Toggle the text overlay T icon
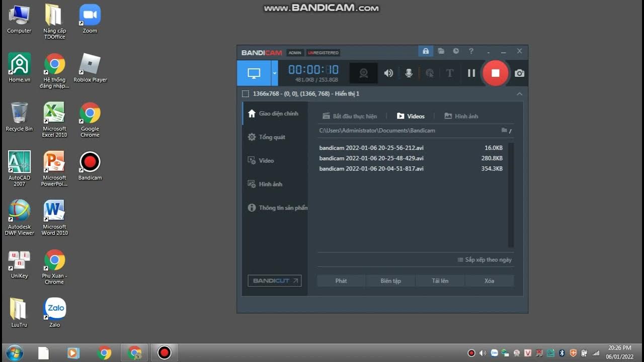Screen dimensions: 644x362 (x=450, y=73)
